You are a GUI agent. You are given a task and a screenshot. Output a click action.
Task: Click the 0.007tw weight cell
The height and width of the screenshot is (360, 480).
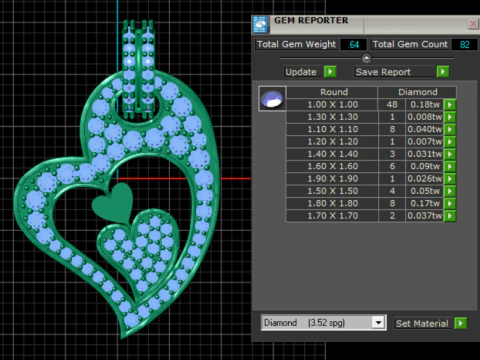(x=425, y=142)
